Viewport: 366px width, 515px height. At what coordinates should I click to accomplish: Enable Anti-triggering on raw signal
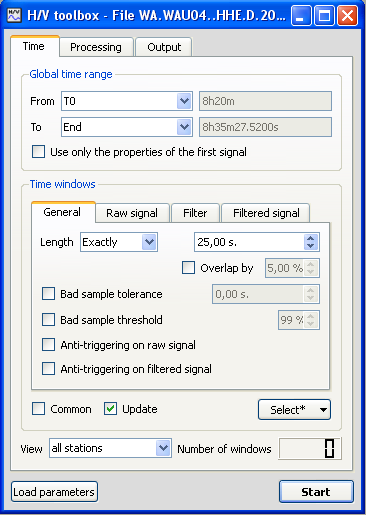[48, 345]
